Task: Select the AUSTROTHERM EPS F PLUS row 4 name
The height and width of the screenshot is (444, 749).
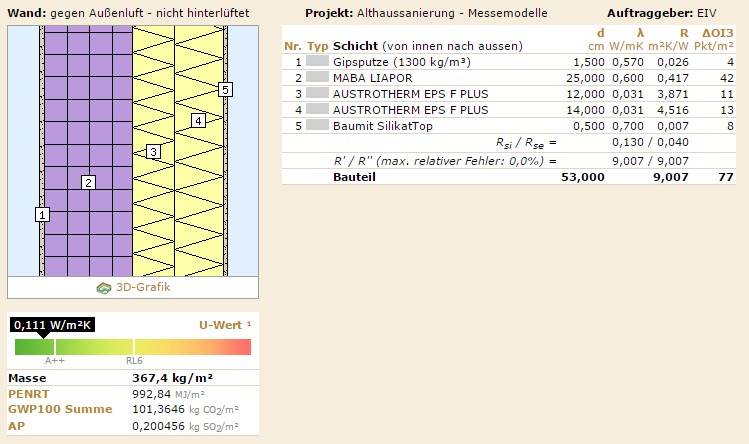Action: (411, 110)
